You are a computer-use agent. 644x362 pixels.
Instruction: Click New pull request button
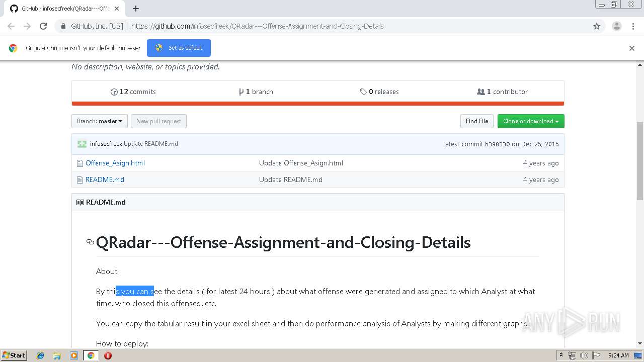(158, 121)
